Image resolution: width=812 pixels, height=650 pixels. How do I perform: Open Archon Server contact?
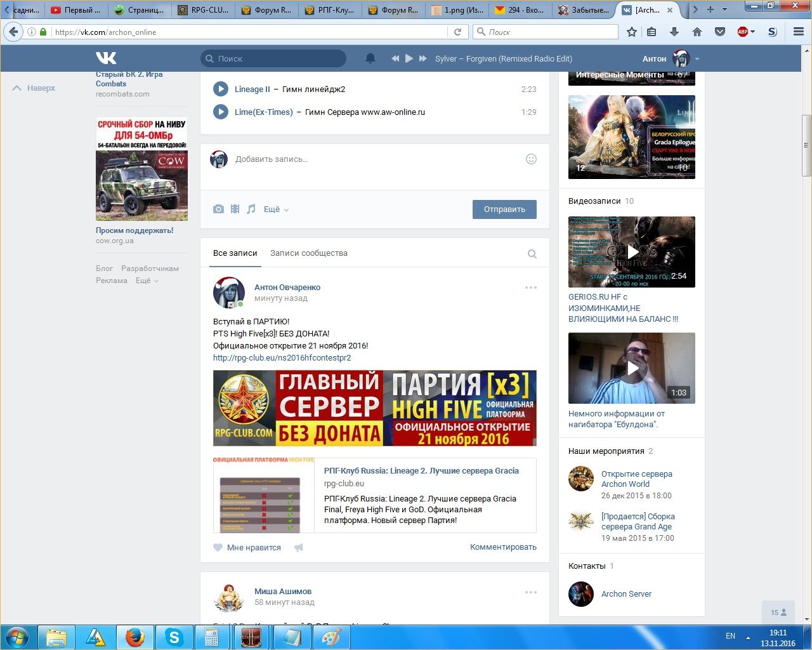pyautogui.click(x=626, y=594)
